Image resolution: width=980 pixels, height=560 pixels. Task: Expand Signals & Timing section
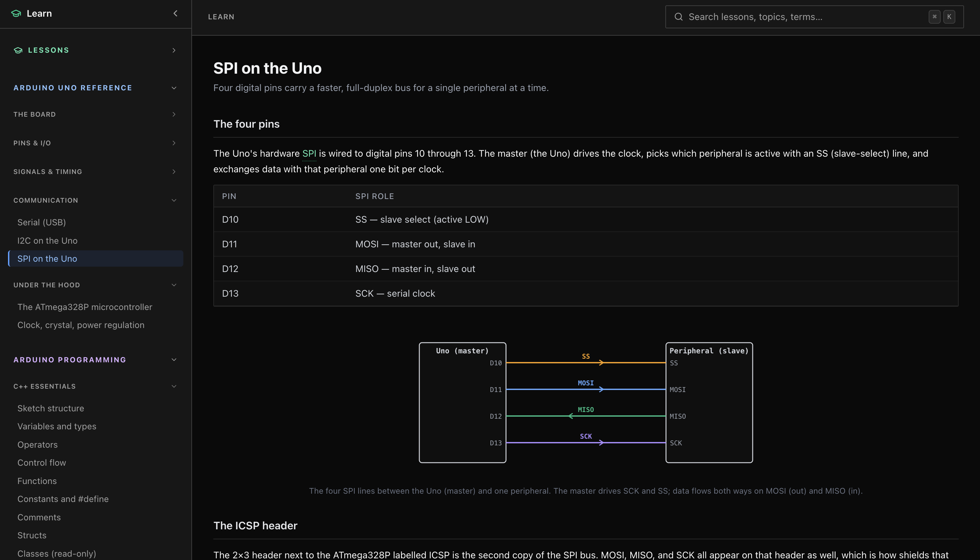(174, 172)
